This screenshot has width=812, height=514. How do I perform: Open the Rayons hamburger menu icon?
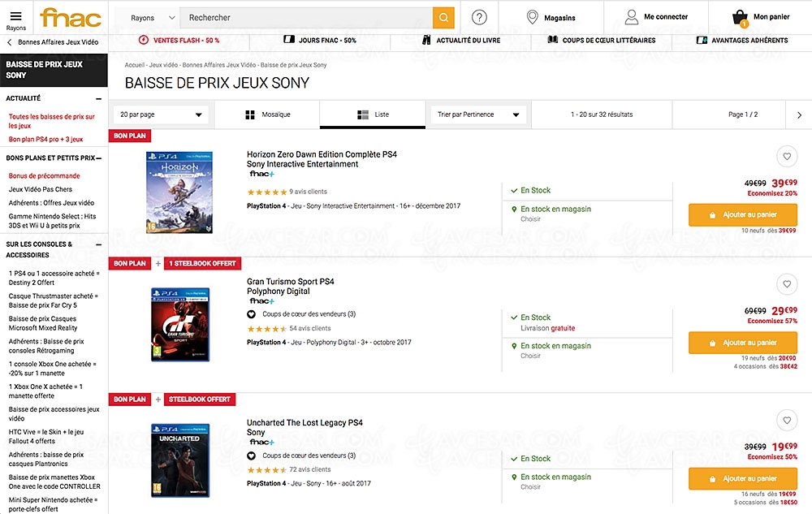pos(16,16)
